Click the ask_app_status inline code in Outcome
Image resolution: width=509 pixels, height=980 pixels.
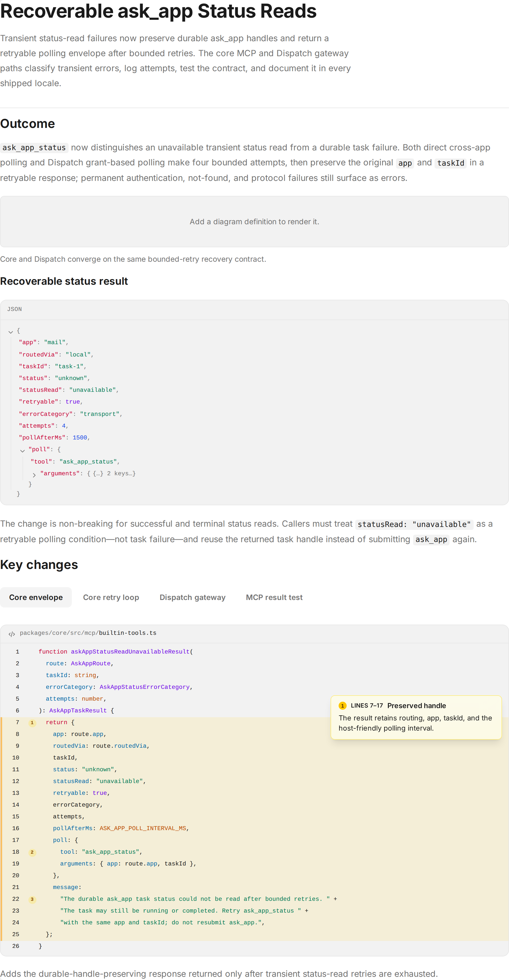pos(34,148)
